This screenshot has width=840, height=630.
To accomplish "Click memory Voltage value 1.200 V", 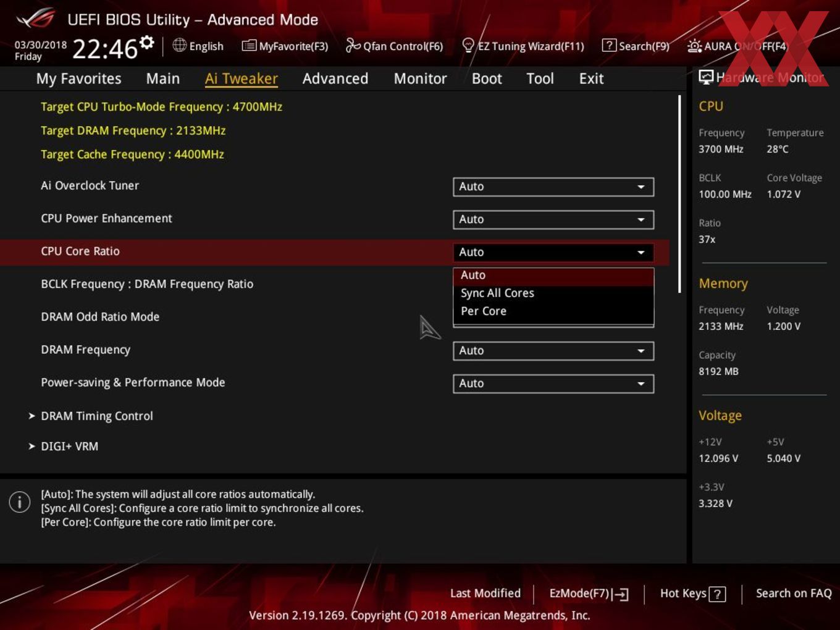I will [783, 326].
